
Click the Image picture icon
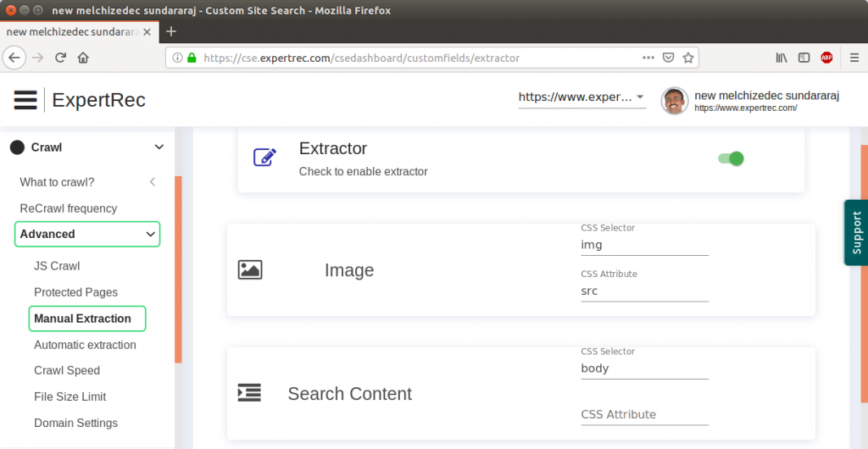[x=250, y=270]
